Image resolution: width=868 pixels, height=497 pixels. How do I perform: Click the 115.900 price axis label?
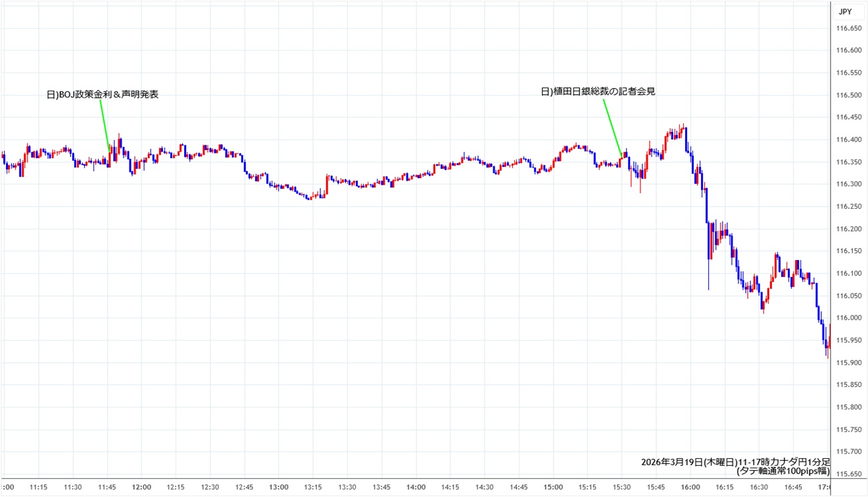click(x=849, y=362)
